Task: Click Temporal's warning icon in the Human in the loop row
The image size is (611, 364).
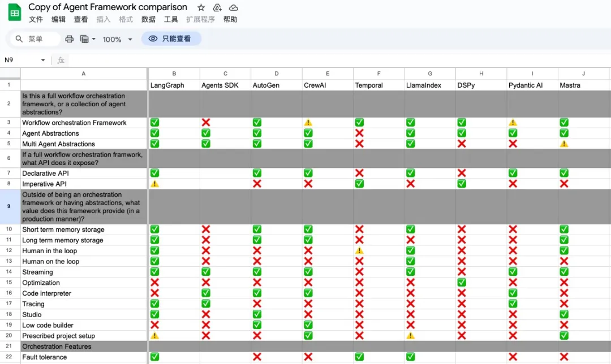Action: pos(359,251)
